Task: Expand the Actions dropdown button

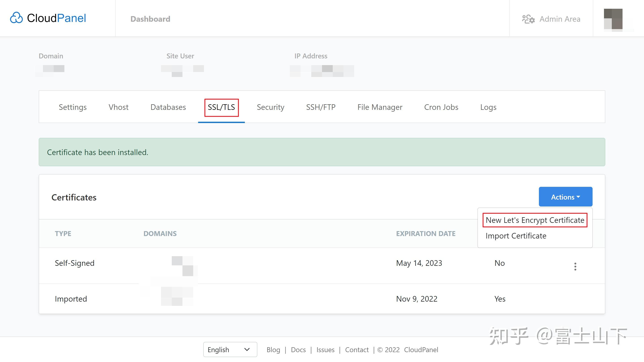Action: [565, 197]
